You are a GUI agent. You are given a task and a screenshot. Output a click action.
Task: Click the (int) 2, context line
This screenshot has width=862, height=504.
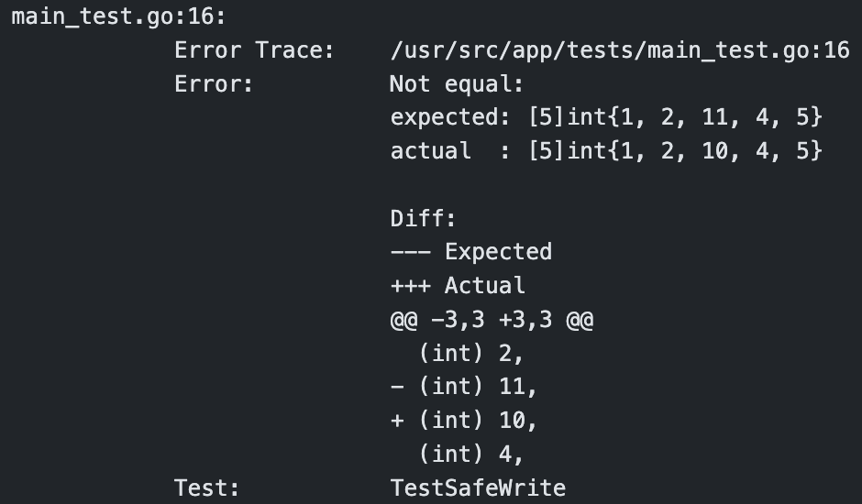[x=470, y=353]
